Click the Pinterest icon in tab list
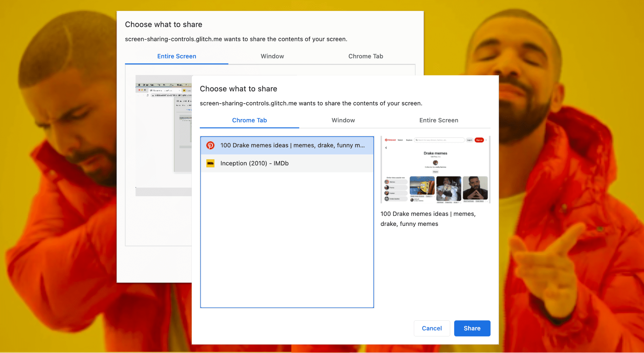644x353 pixels. tap(210, 145)
